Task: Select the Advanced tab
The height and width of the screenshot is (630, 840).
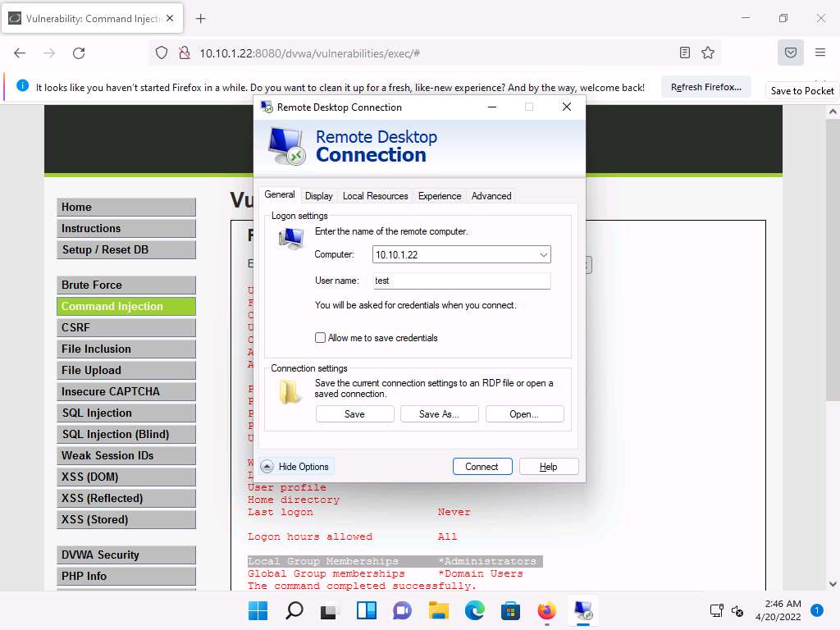Action: click(x=491, y=196)
